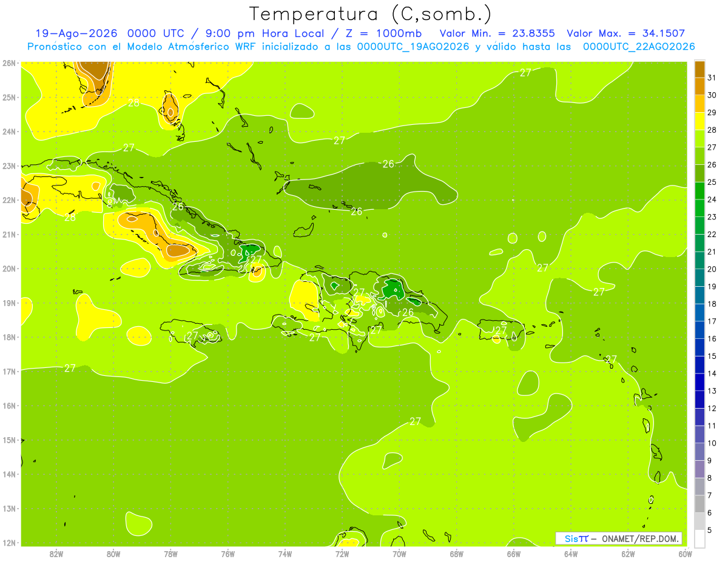Viewport: 728px width, 562px height.
Task: Click the purple swatch between 9 and 10
Action: pyautogui.click(x=699, y=452)
